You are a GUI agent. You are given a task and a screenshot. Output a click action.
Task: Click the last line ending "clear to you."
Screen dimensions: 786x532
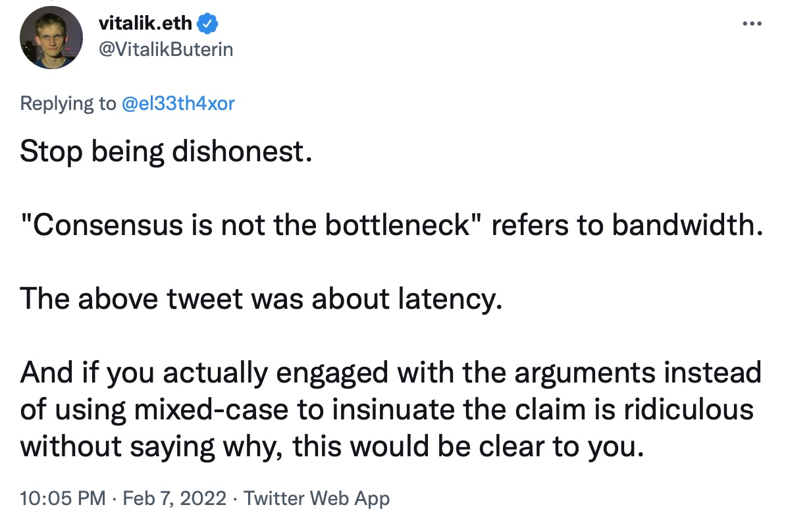330,446
